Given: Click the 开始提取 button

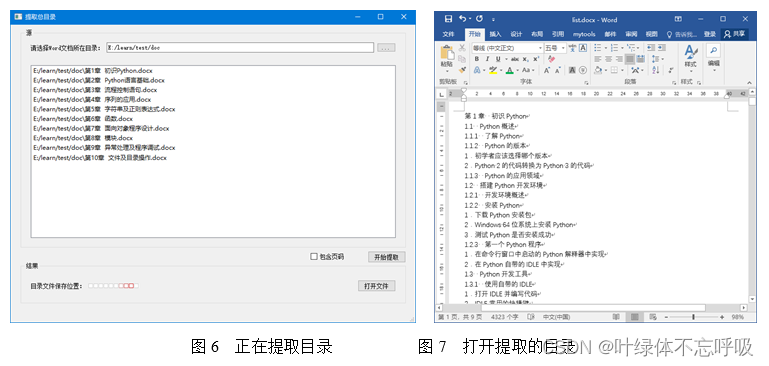Looking at the screenshot, I should pyautogui.click(x=386, y=257).
